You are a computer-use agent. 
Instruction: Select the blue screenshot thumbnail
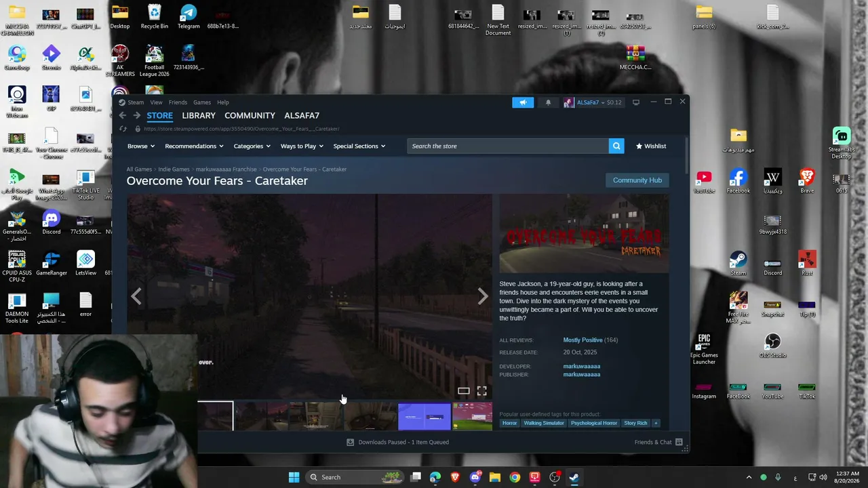tap(424, 416)
